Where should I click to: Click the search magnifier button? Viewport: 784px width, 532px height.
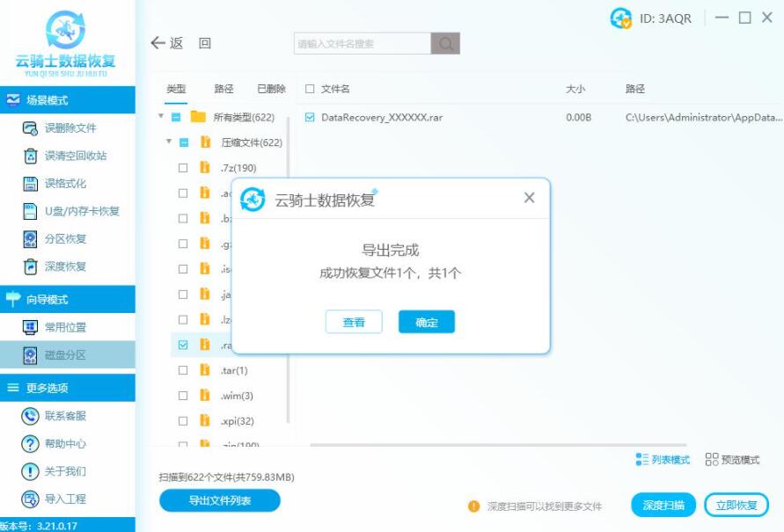(x=445, y=43)
